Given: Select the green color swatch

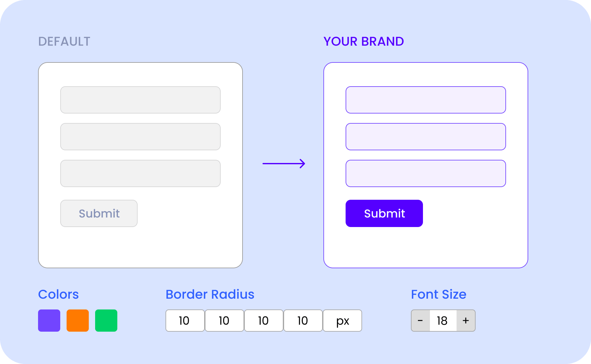Looking at the screenshot, I should (x=106, y=321).
